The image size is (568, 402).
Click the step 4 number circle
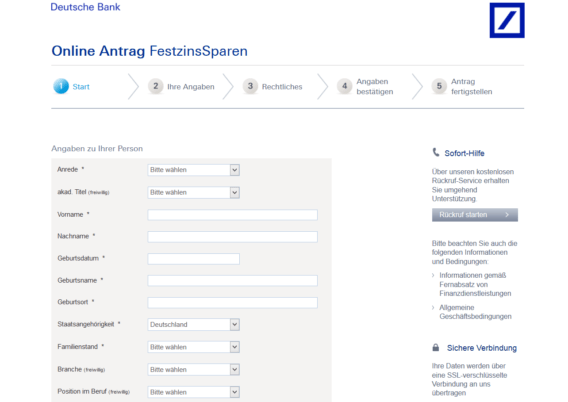(x=344, y=86)
